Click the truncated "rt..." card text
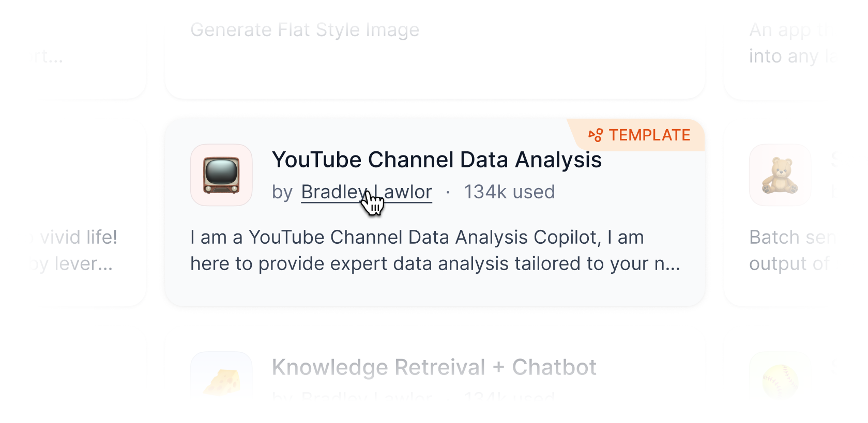The height and width of the screenshot is (423, 868). click(48, 56)
